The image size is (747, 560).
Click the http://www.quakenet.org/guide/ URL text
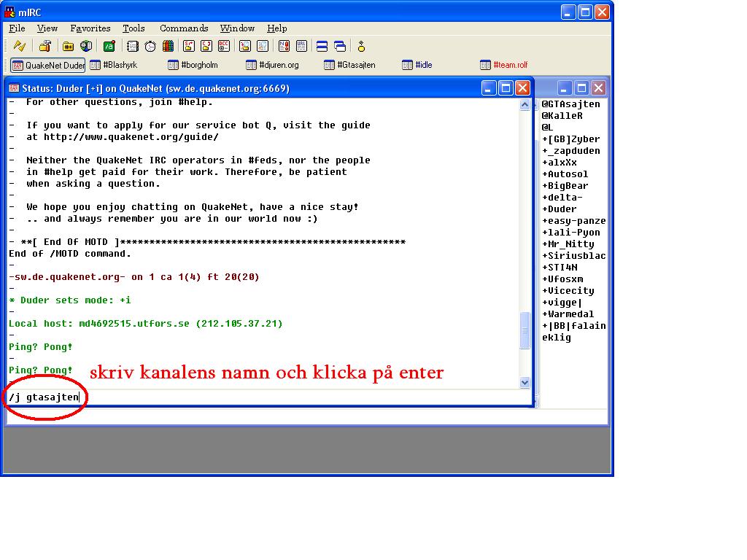(131, 137)
